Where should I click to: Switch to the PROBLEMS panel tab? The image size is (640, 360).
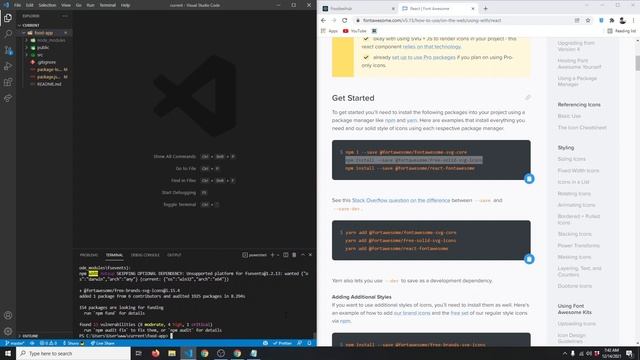tap(89, 255)
